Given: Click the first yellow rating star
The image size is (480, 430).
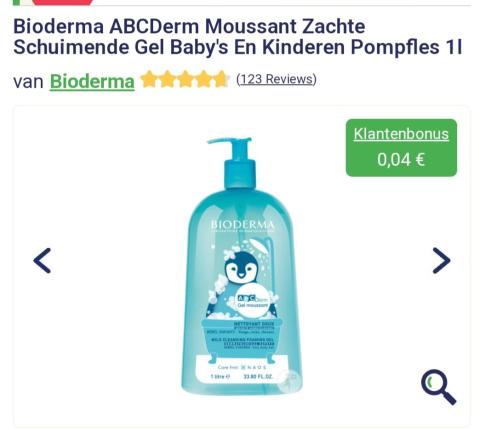Looking at the screenshot, I should point(149,79).
